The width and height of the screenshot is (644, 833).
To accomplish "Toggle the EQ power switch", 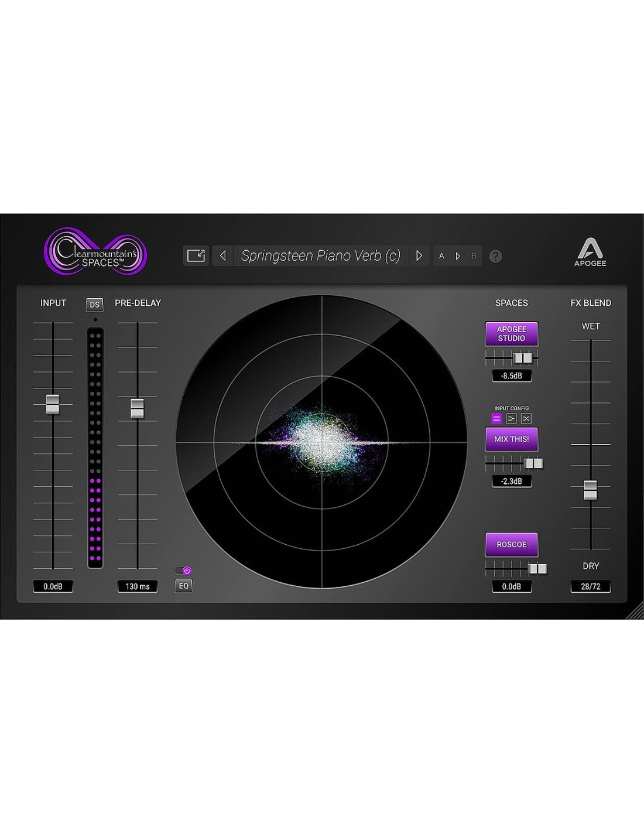I will tap(184, 571).
